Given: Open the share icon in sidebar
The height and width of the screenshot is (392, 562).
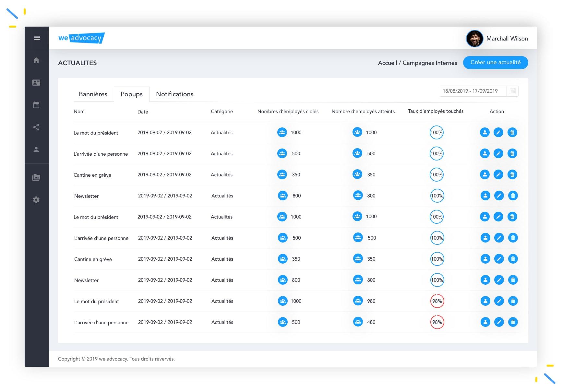Looking at the screenshot, I should 36,127.
